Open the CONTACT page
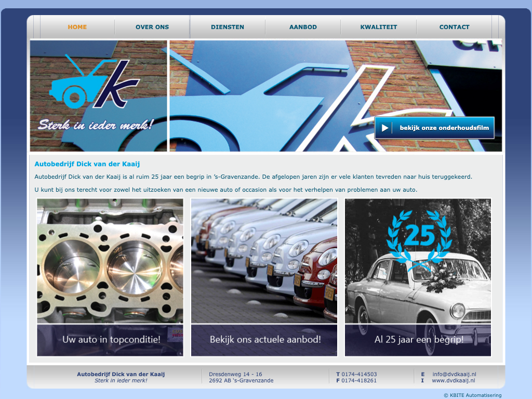 point(454,27)
